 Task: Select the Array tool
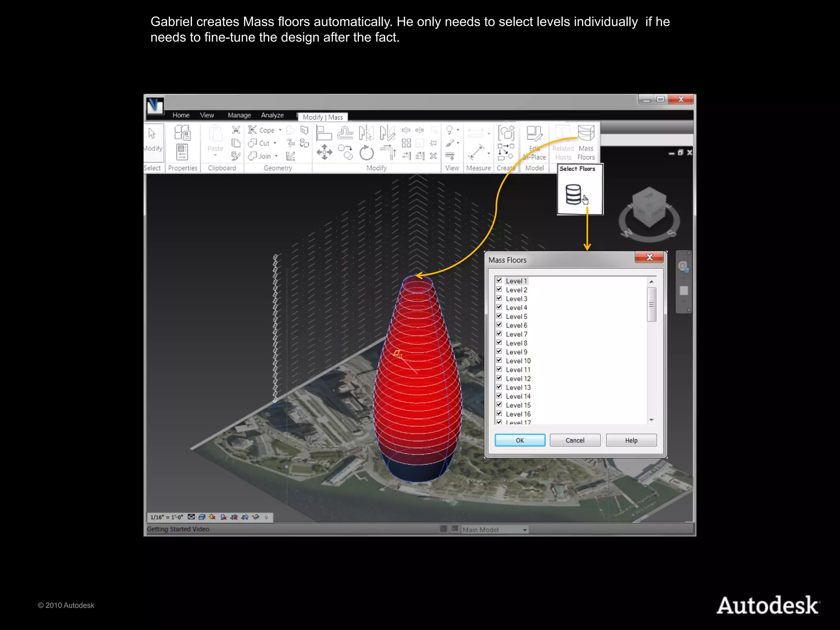[406, 143]
